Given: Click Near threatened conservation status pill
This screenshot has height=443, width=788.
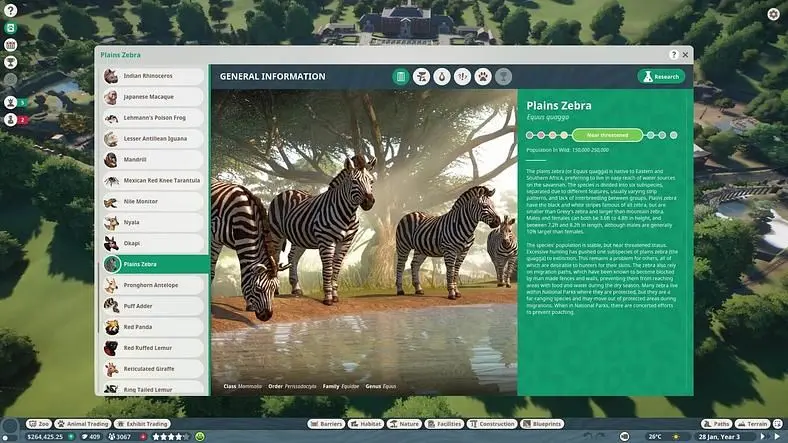Looking at the screenshot, I should point(607,135).
